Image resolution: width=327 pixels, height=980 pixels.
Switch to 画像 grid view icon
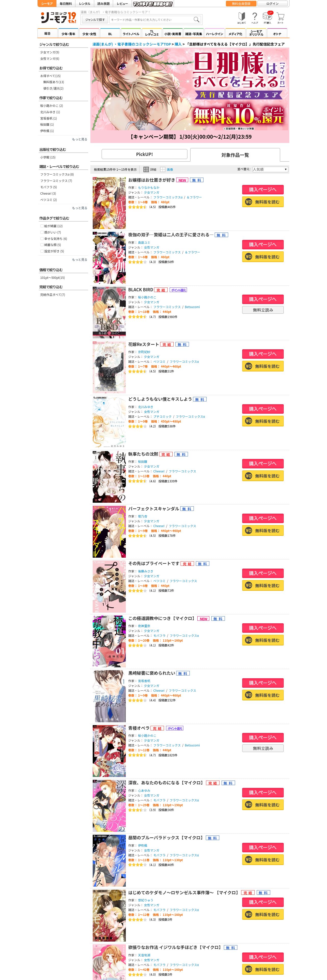click(x=167, y=169)
